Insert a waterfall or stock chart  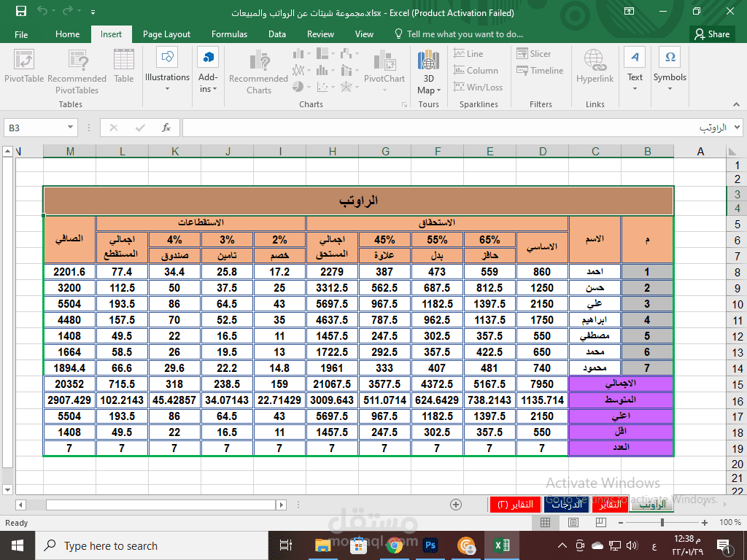tap(349, 54)
